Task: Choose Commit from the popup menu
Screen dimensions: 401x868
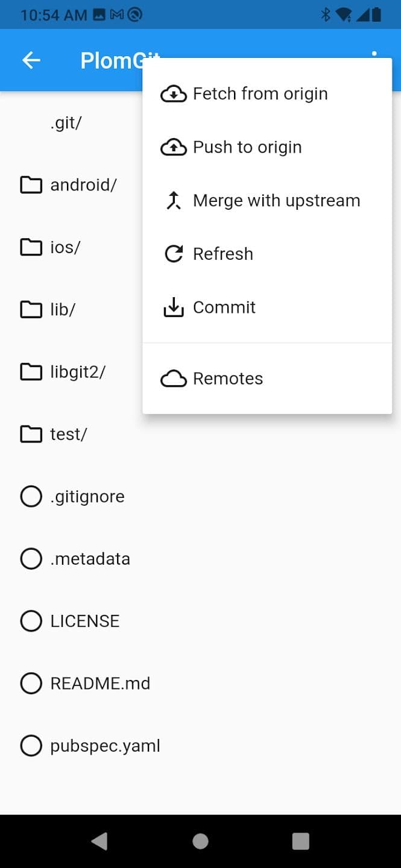Action: pos(224,307)
